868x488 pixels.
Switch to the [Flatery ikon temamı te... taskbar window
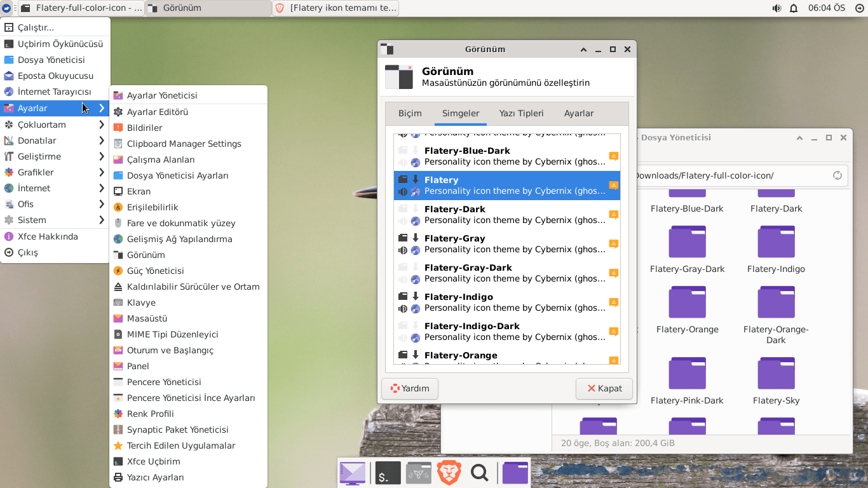tap(336, 8)
